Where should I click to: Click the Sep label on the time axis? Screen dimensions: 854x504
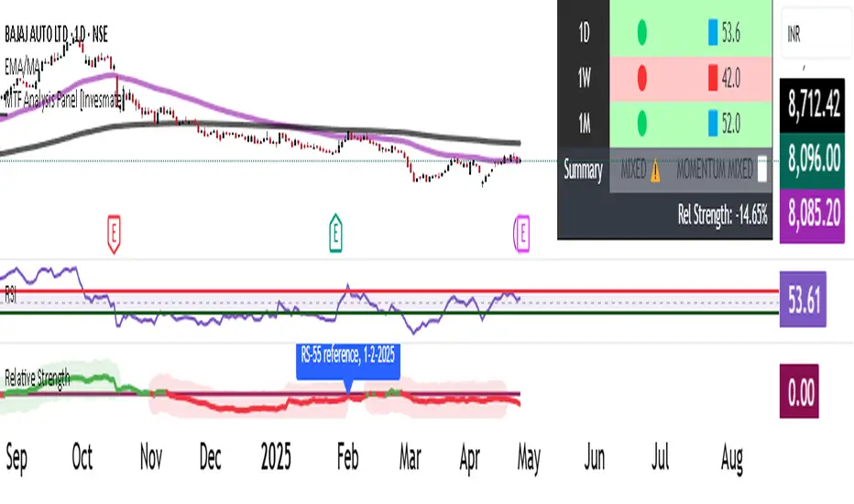point(16,458)
